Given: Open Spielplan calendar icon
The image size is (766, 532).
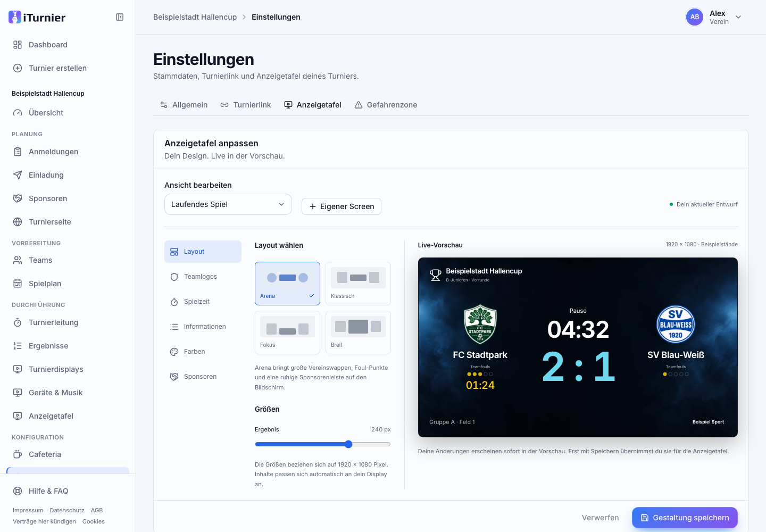Looking at the screenshot, I should 18,284.
